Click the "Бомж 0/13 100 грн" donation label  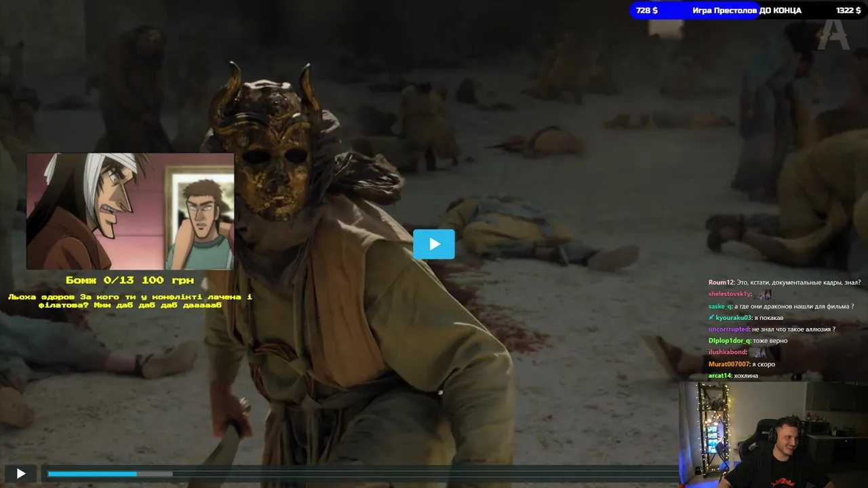[x=130, y=280]
